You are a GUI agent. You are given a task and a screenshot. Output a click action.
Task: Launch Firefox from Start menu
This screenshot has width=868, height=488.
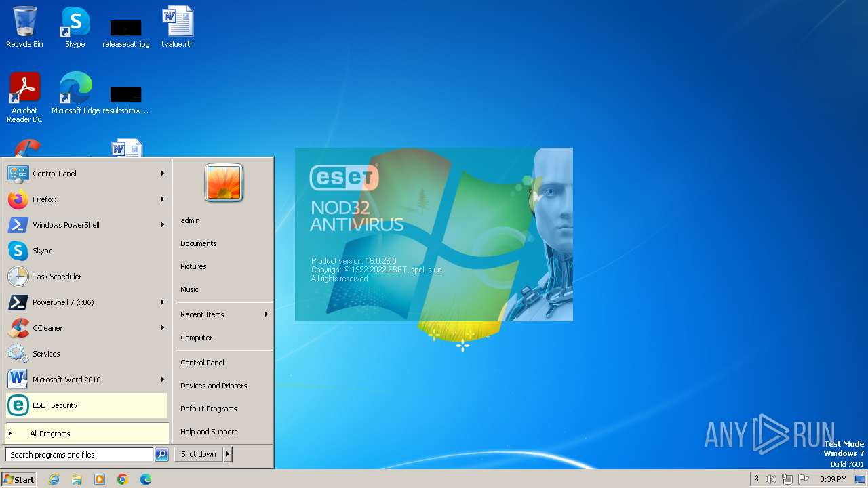(x=86, y=199)
